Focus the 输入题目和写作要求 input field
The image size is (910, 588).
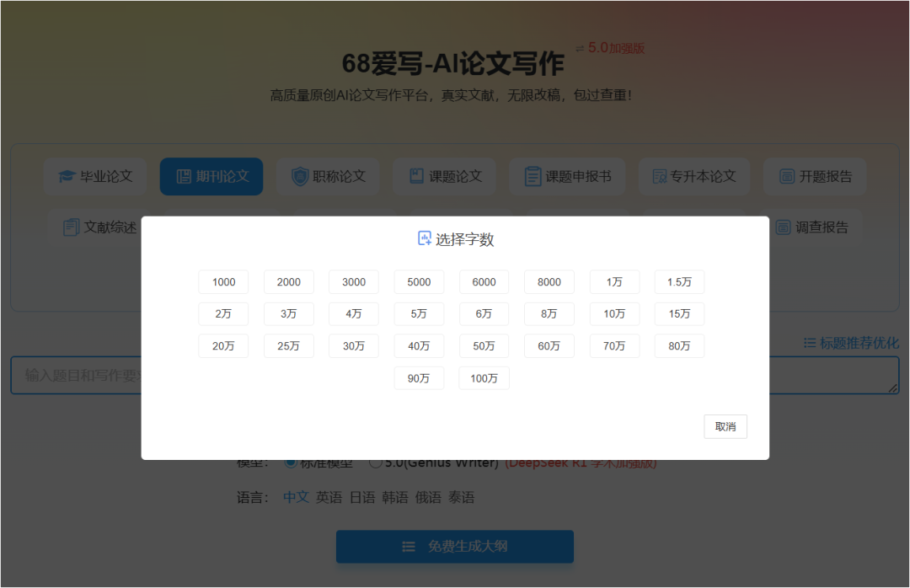click(455, 376)
